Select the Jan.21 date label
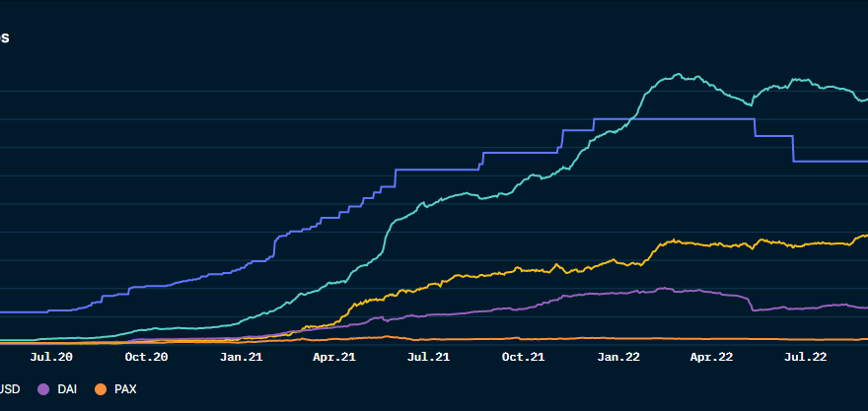Viewport: 868px width, 411px height. [x=241, y=358]
